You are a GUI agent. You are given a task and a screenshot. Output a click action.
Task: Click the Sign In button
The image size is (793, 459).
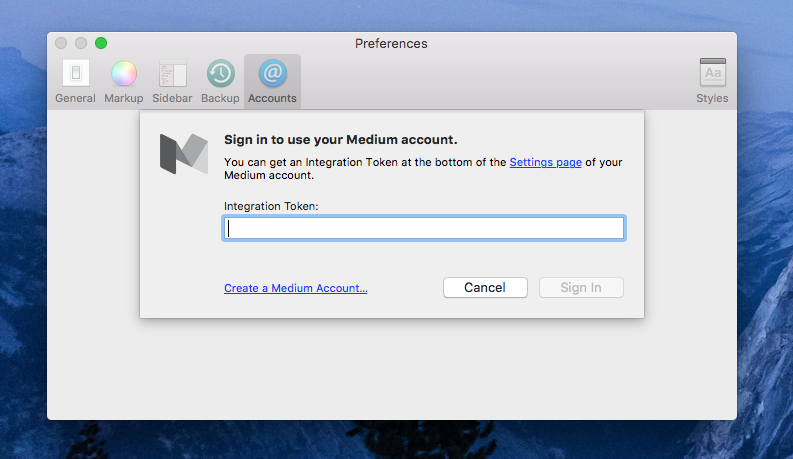(581, 288)
